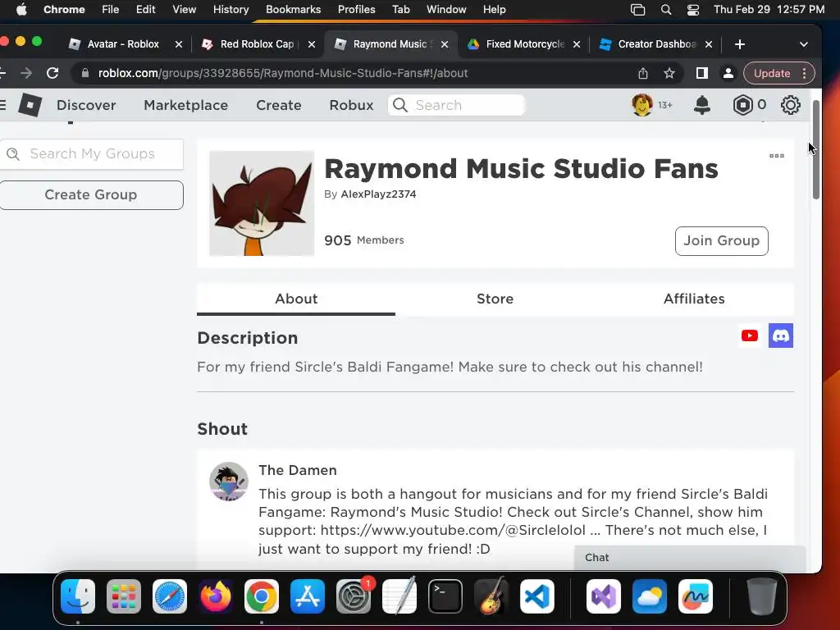The height and width of the screenshot is (630, 840).
Task: Open Visual Studio Code from the Dock
Action: tap(536, 596)
